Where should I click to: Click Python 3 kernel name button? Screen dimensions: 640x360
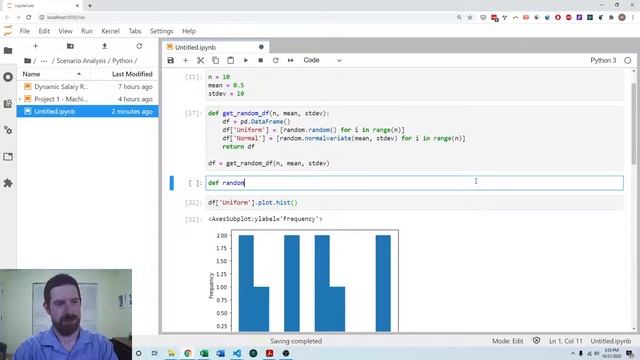(x=603, y=60)
